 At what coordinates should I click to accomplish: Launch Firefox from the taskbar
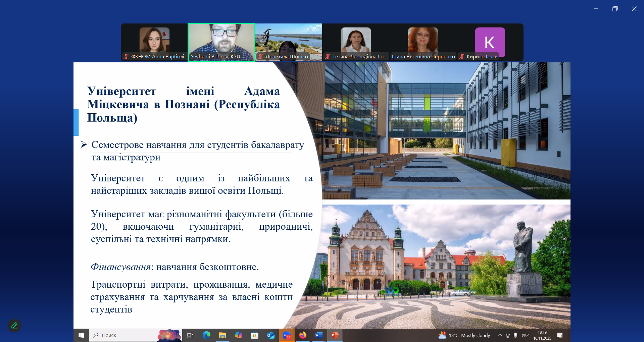pos(303,335)
